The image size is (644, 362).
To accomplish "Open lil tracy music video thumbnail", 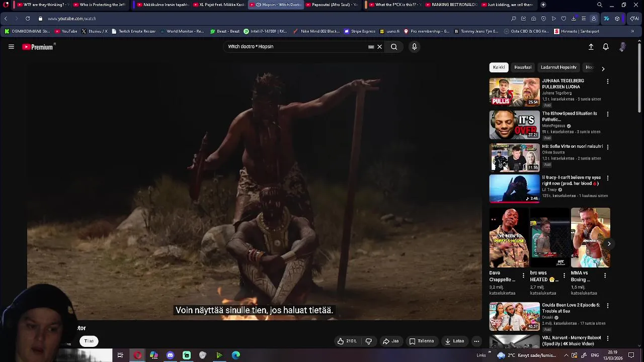I will [514, 189].
